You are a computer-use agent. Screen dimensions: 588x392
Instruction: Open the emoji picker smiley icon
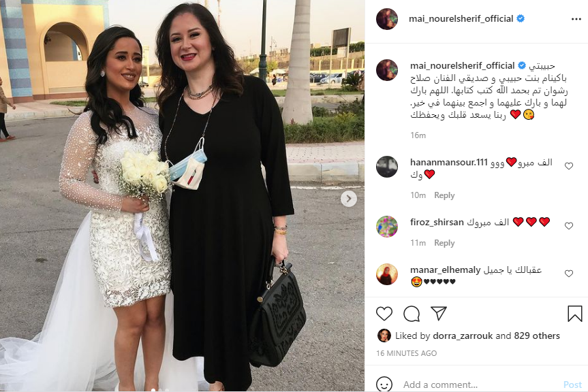pos(384,384)
